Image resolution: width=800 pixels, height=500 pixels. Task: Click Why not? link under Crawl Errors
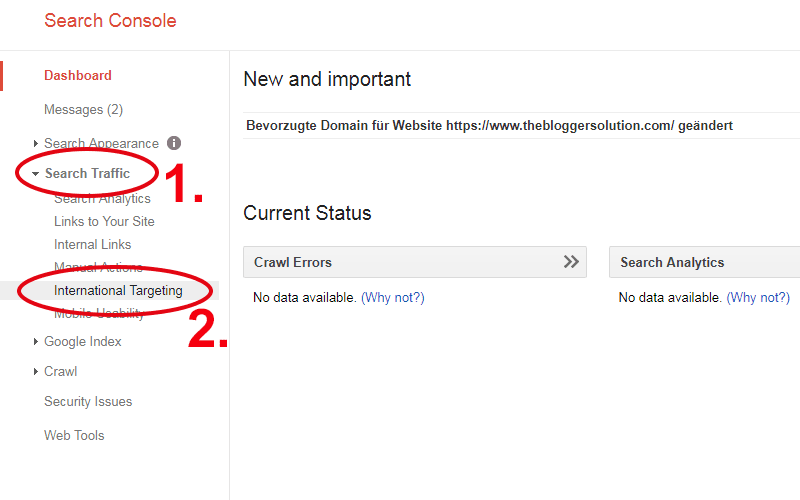pos(393,297)
